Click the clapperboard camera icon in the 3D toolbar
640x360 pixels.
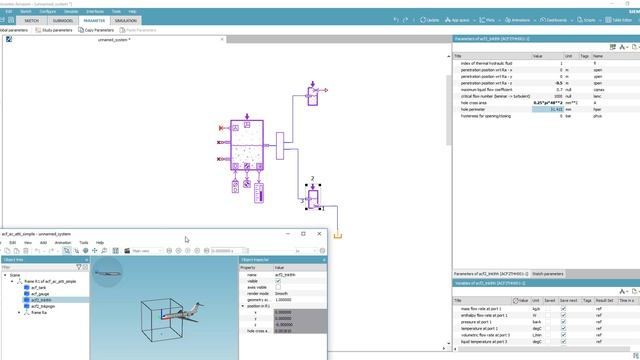coord(127,251)
